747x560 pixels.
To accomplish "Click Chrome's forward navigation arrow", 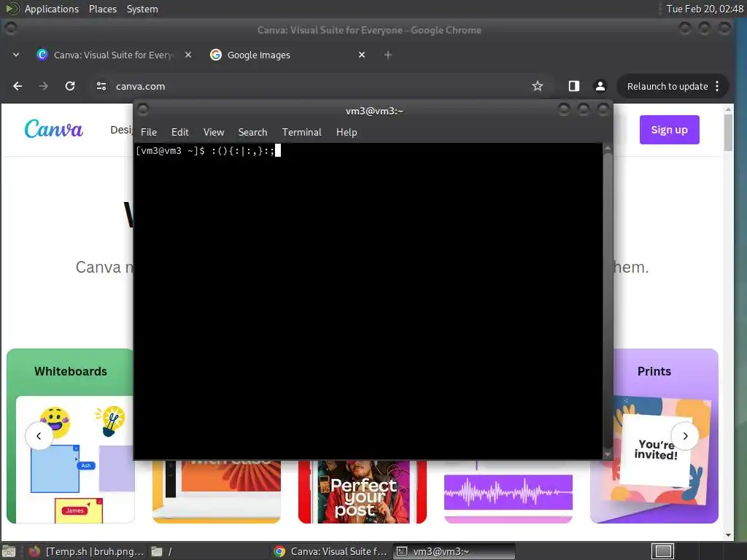I will click(x=43, y=86).
